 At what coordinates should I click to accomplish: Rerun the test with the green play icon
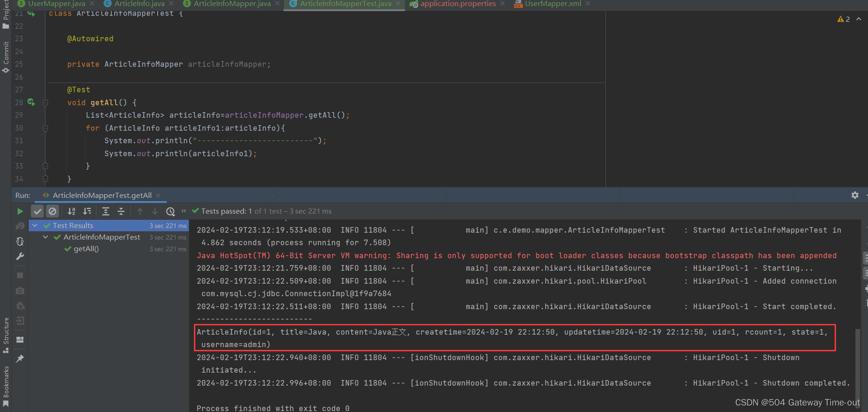coord(20,211)
